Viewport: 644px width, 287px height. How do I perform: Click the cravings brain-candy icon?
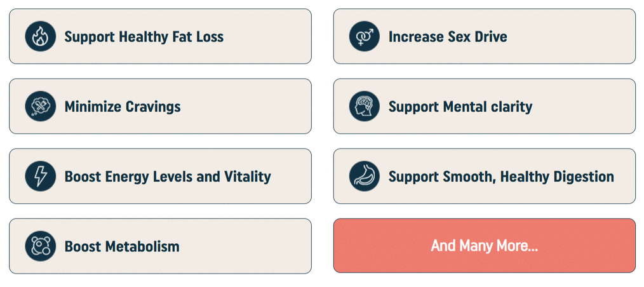pyautogui.click(x=41, y=107)
